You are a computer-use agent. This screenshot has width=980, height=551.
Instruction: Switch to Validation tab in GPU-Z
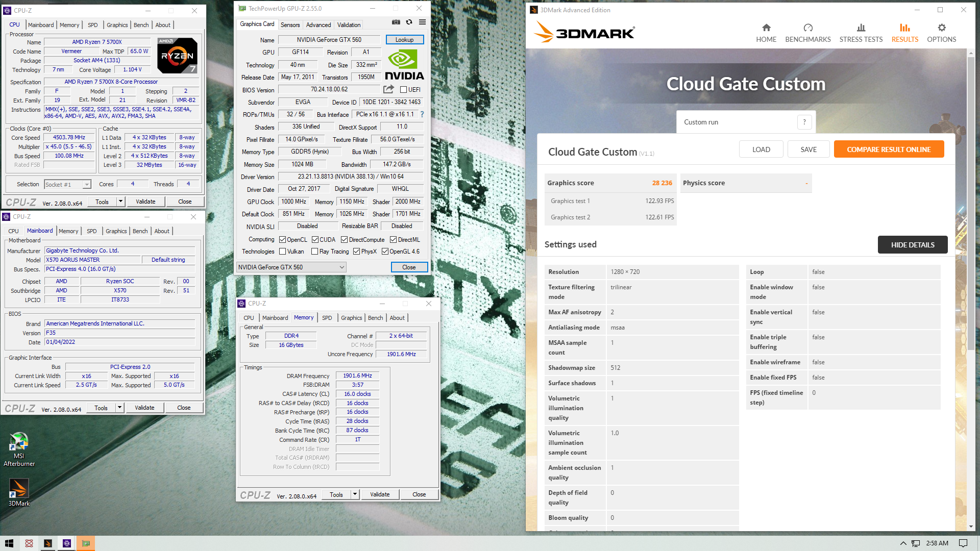[x=349, y=25]
